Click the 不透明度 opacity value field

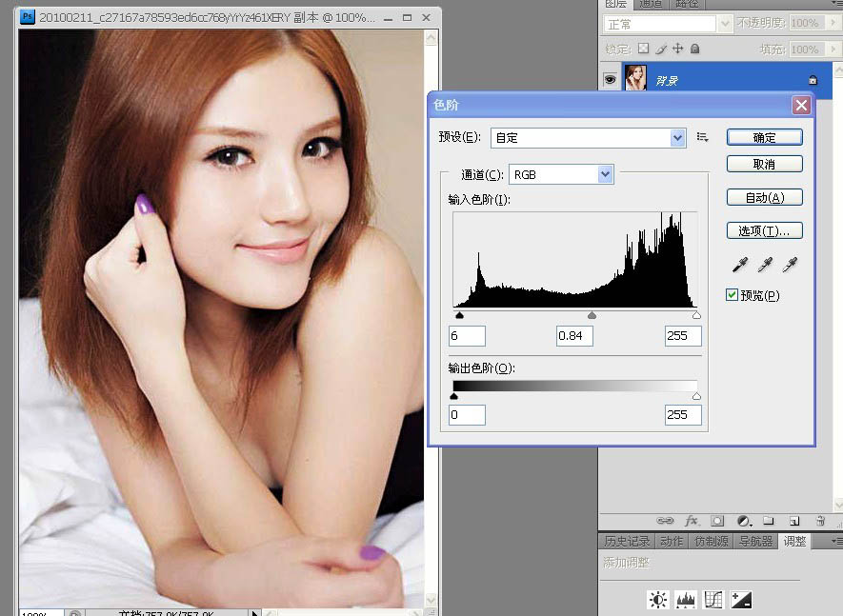point(808,23)
